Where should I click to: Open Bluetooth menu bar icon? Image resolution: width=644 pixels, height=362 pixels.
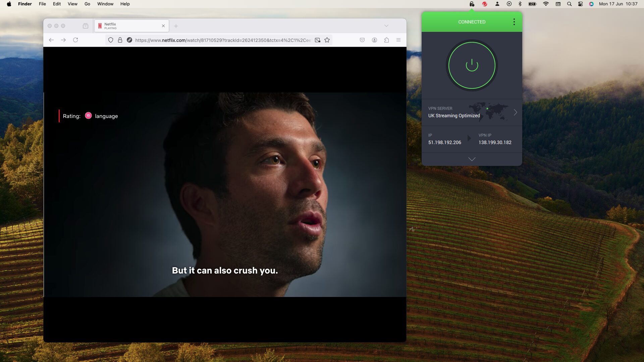point(520,4)
